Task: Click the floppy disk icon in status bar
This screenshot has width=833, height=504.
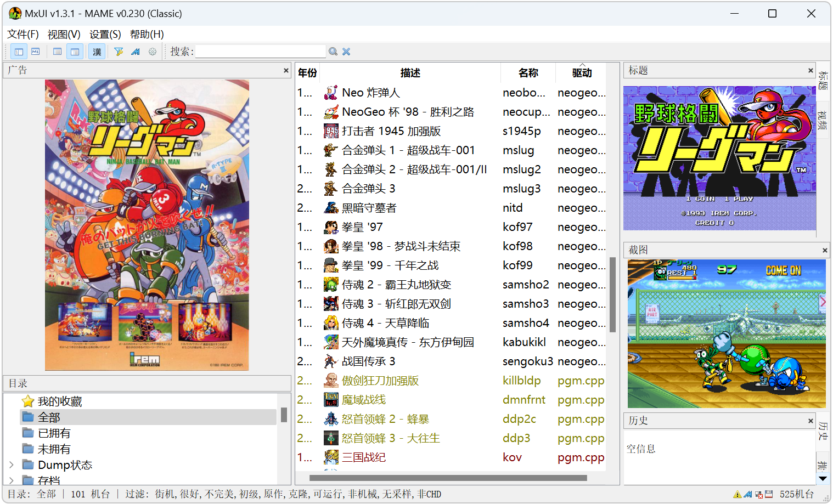Action: (x=769, y=495)
